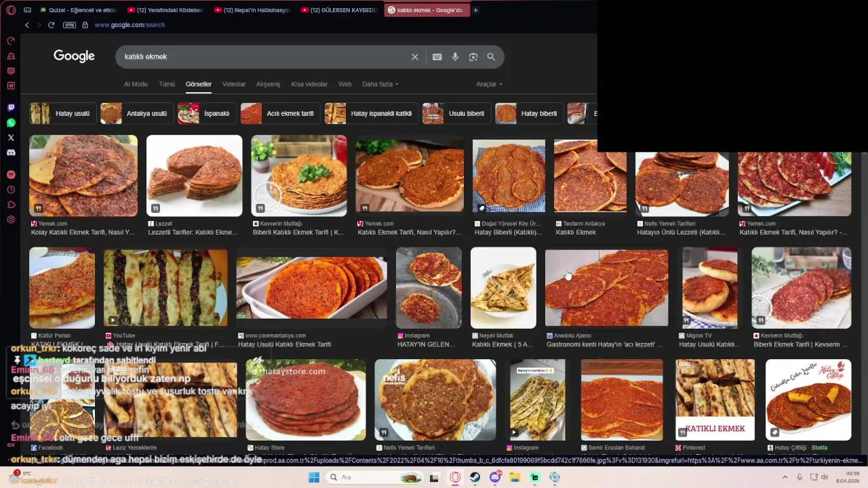Image resolution: width=868 pixels, height=488 pixels.
Task: Open X (Twitter) in the sidebar
Action: [x=11, y=138]
